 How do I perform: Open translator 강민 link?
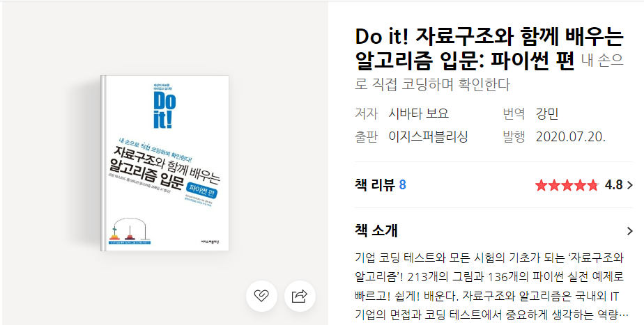pyautogui.click(x=547, y=113)
